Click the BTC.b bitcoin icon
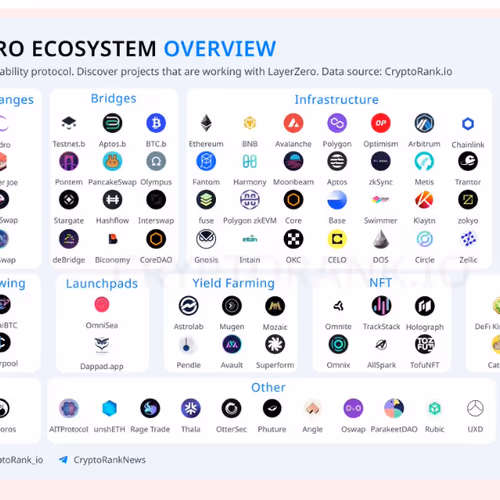Viewport: 500px width, 500px height. [x=156, y=123]
